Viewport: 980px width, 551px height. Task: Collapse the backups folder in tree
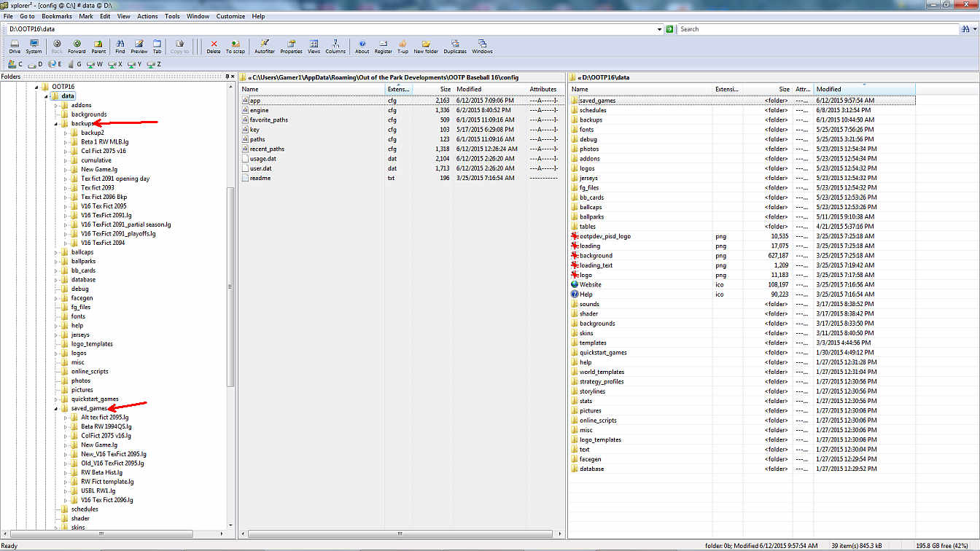(x=55, y=124)
